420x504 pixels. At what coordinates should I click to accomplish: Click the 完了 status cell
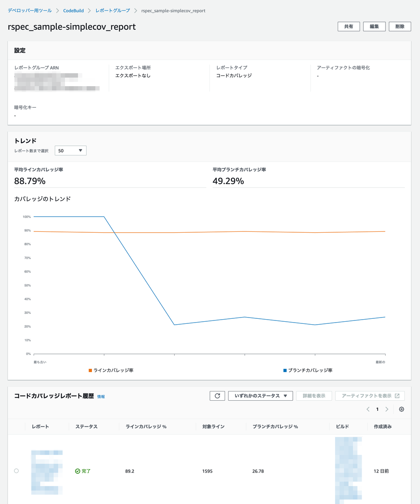83,471
